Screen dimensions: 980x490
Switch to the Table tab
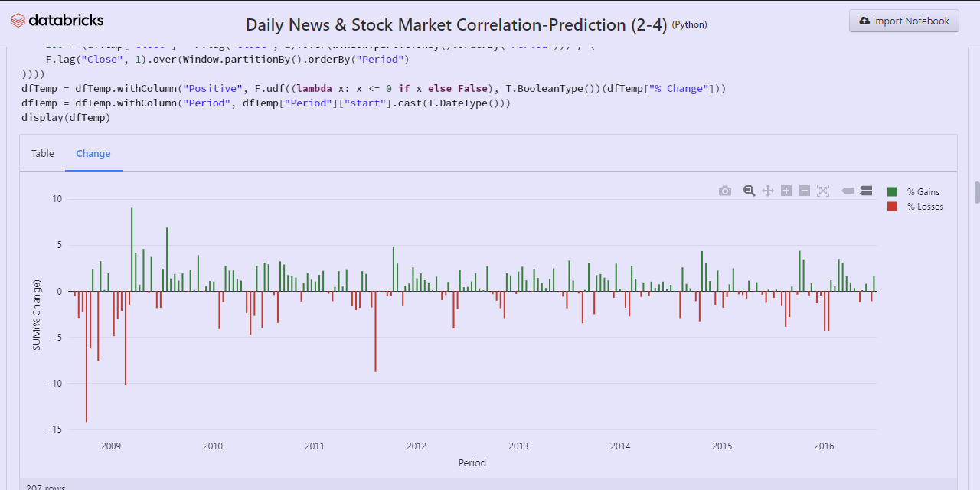coord(43,154)
